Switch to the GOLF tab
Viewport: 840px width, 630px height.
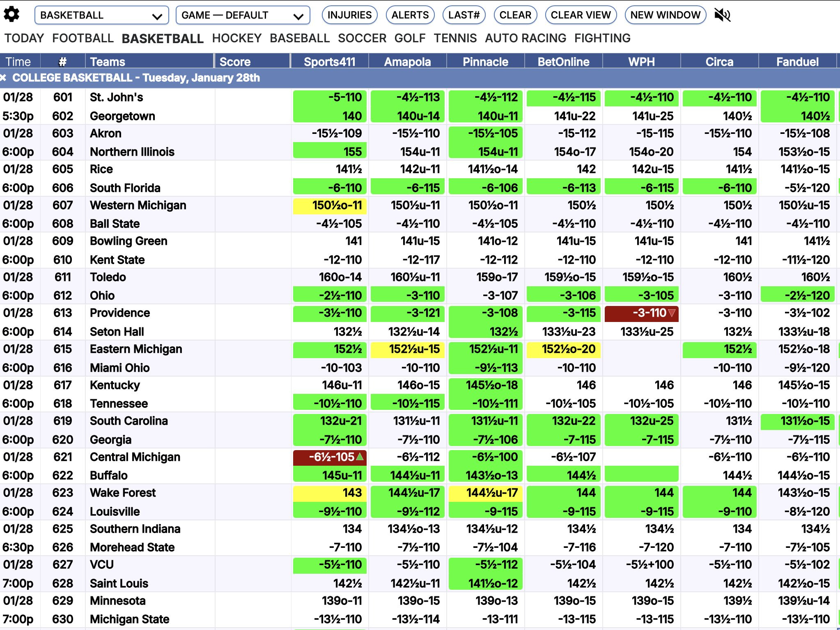click(410, 38)
